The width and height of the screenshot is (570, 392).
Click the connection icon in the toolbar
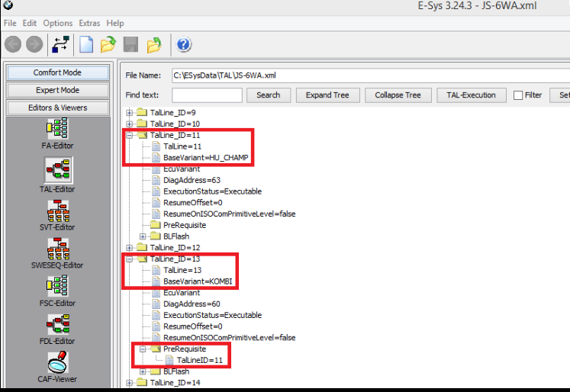pos(60,45)
